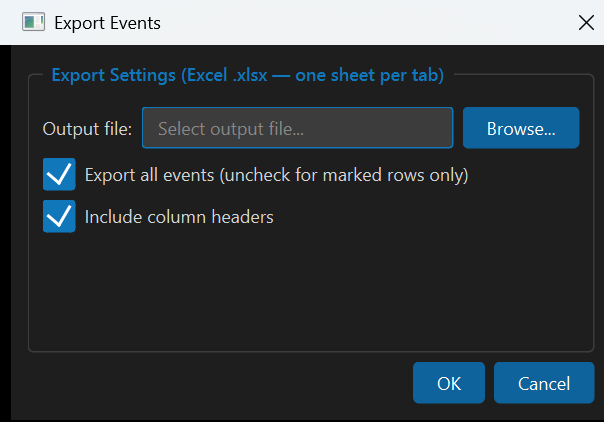Screen dimensions: 604x422
Task: Click the Export Settings group title
Action: [248, 75]
